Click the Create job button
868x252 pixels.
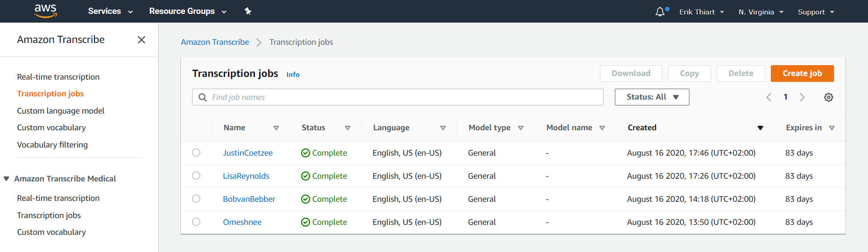click(x=802, y=73)
